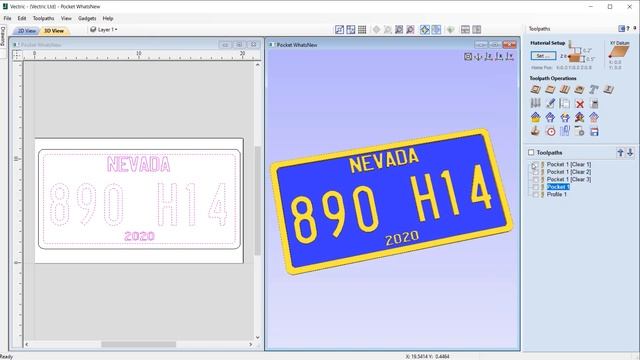Image resolution: width=640 pixels, height=360 pixels.
Task: Click the last axis-view icon in the 3D window
Action: tap(510, 56)
